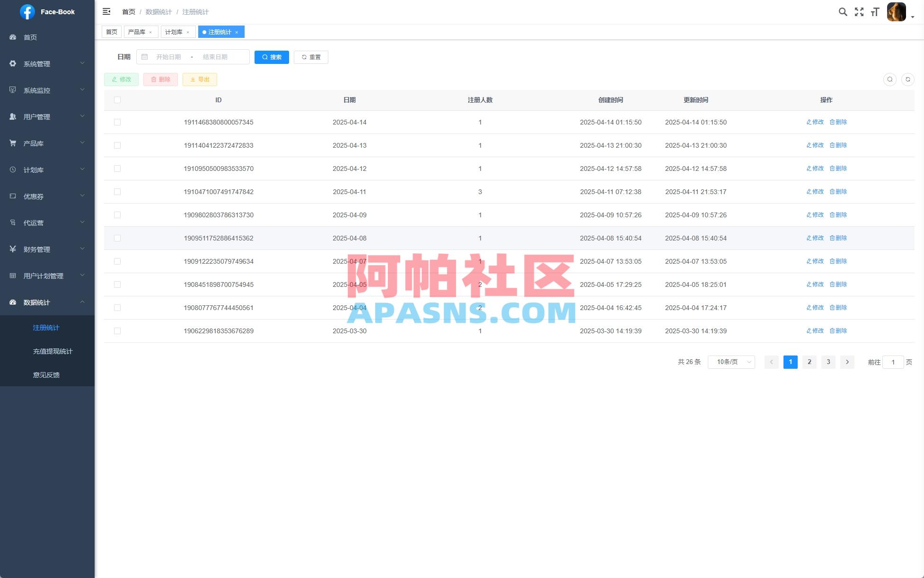The image size is (924, 578).
Task: Check the row for 2025-04-05
Action: coord(117,285)
